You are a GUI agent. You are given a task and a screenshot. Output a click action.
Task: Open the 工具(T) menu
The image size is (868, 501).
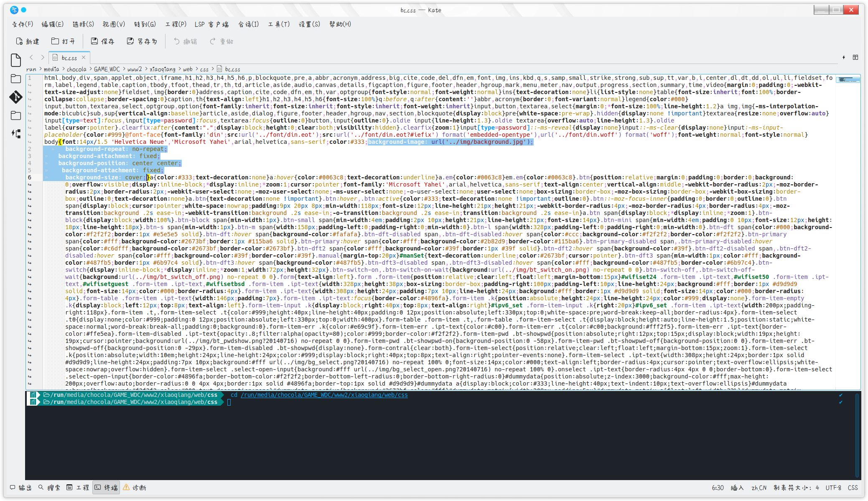pyautogui.click(x=279, y=24)
